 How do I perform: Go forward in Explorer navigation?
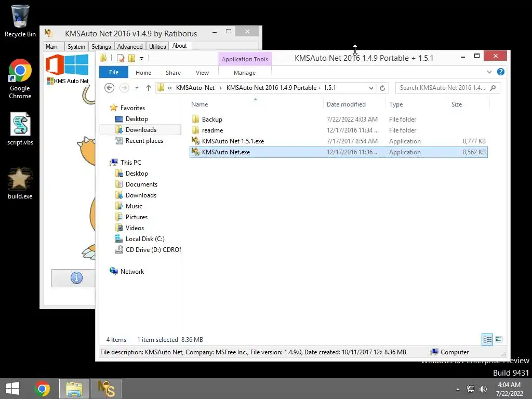(x=124, y=88)
